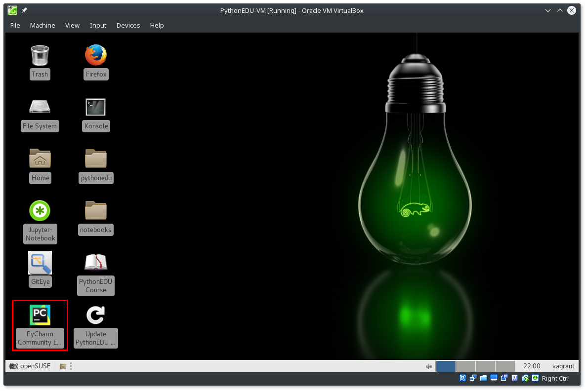
Task: Click the VirtualBox network adapters status icon
Action: pos(473,378)
